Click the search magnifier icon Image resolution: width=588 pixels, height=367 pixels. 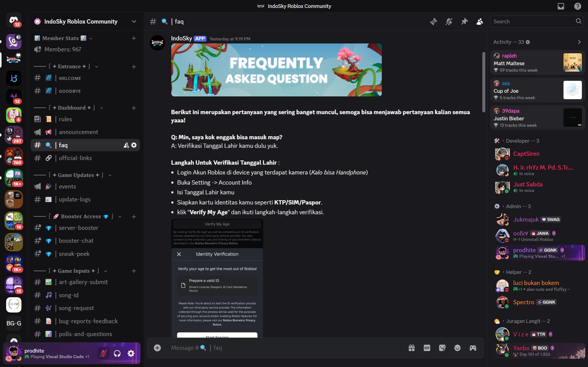click(x=579, y=21)
